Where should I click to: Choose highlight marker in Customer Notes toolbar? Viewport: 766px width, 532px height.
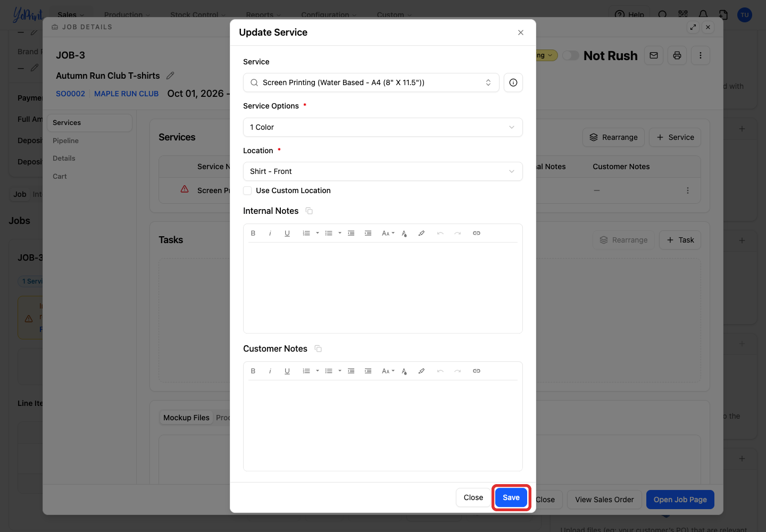(421, 371)
